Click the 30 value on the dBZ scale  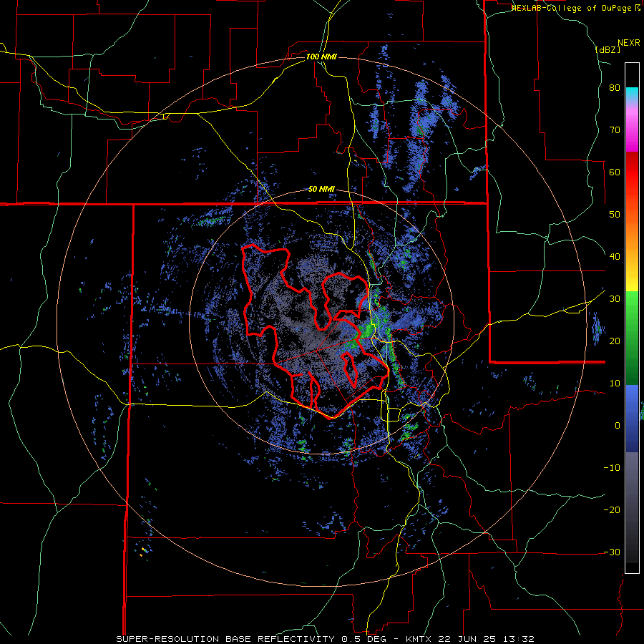pos(615,299)
